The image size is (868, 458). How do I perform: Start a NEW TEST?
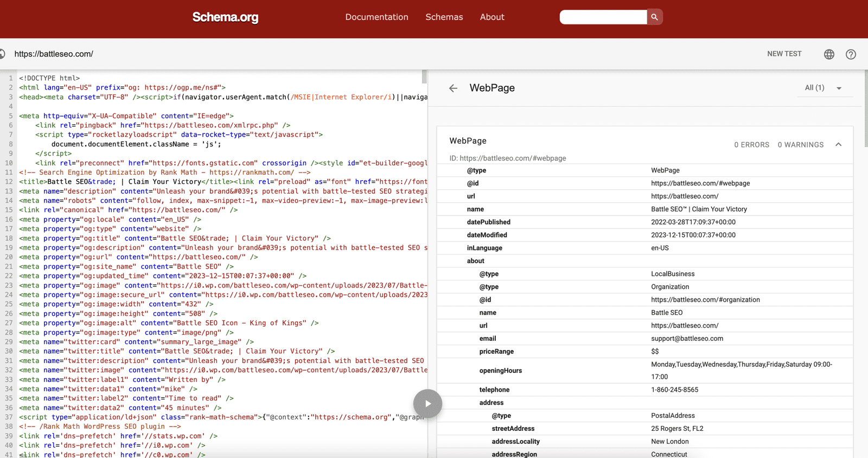[784, 54]
